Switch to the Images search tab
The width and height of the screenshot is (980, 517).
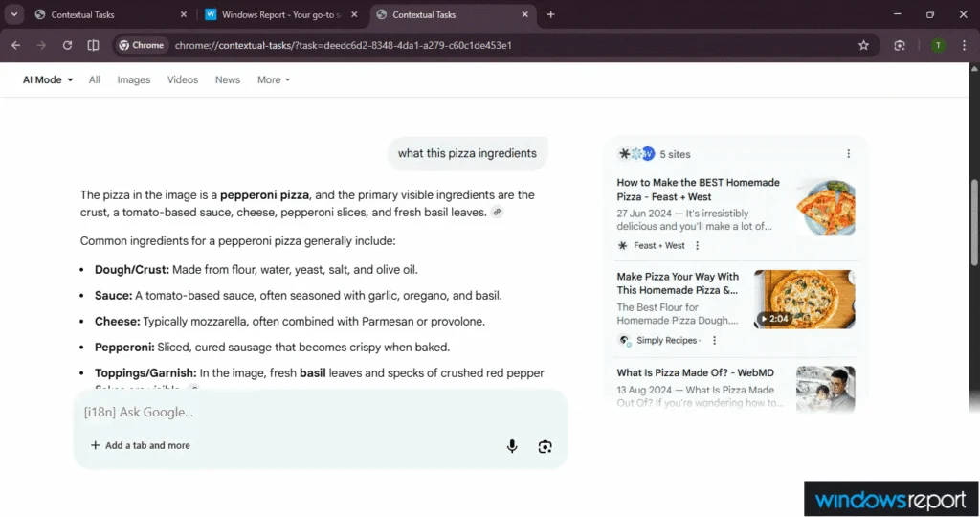pos(133,79)
